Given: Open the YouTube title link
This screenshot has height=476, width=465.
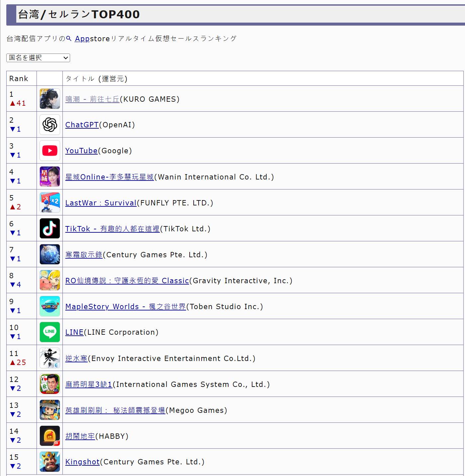Looking at the screenshot, I should [x=81, y=151].
